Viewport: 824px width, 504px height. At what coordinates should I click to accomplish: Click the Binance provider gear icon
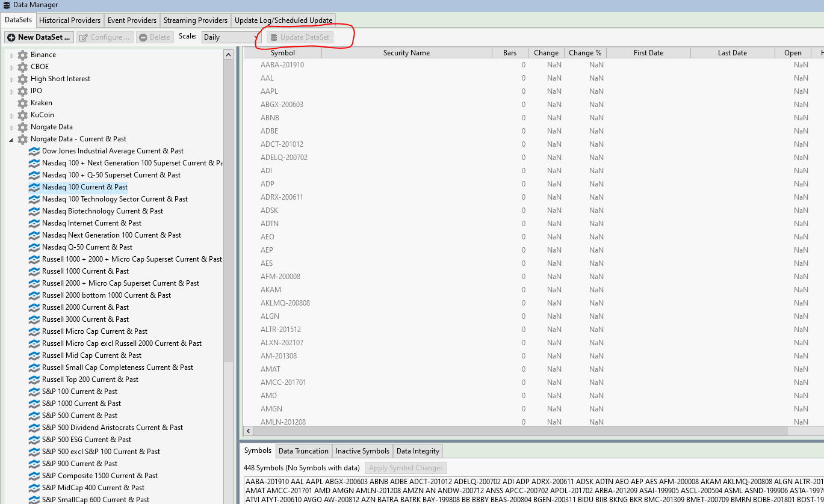pyautogui.click(x=23, y=55)
